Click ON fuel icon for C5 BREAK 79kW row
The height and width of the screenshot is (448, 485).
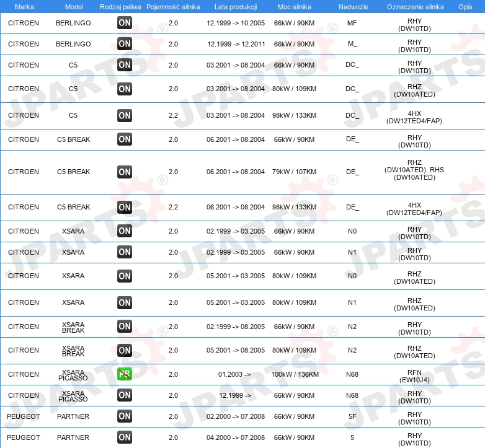(x=125, y=172)
